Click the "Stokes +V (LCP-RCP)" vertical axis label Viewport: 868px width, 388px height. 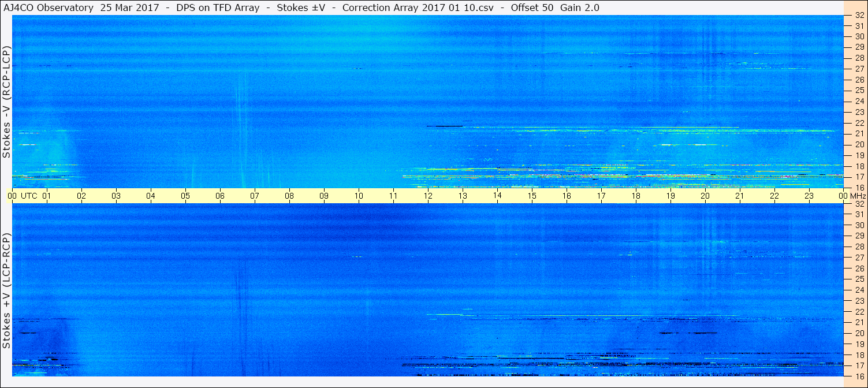6,291
